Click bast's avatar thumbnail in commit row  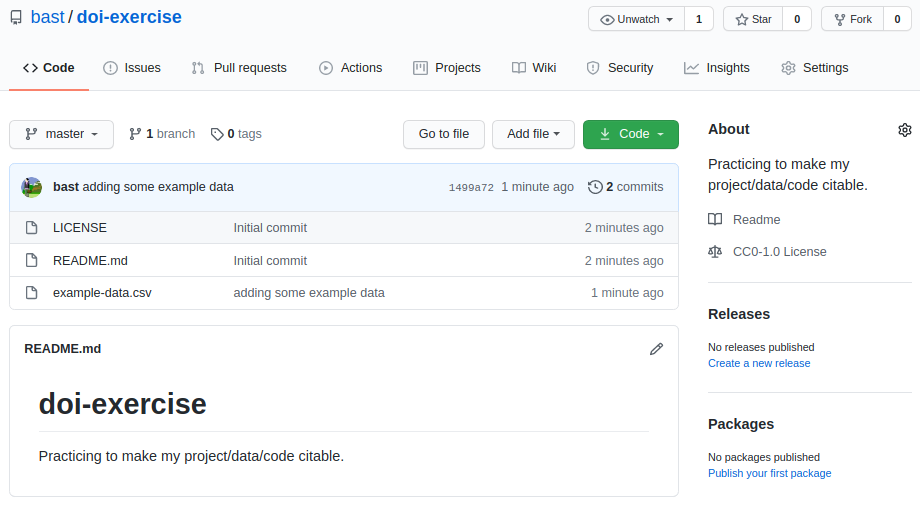tap(32, 187)
